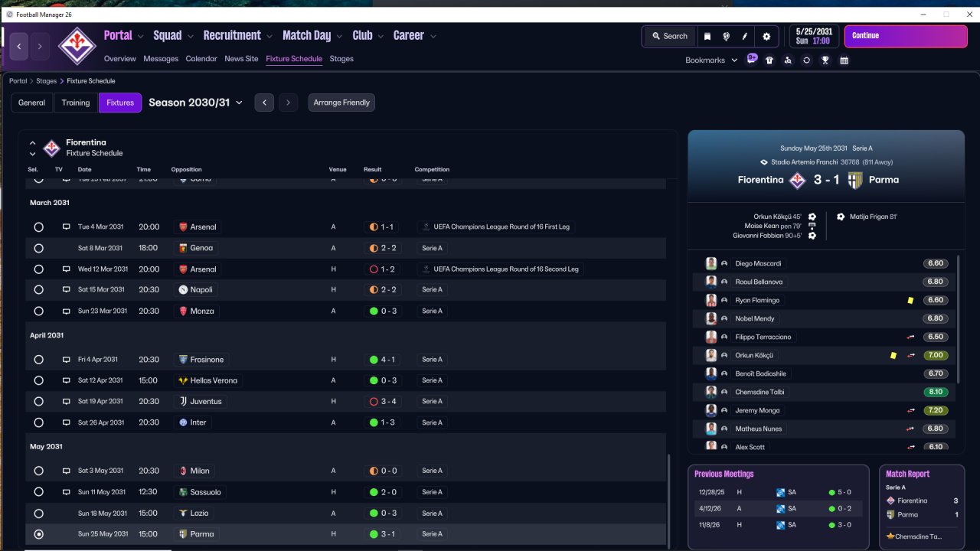
Task: Open the Calendar tab
Action: pyautogui.click(x=201, y=59)
